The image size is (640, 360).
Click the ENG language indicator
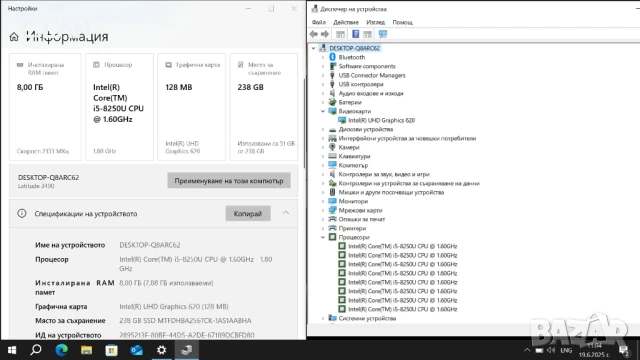tap(566, 350)
